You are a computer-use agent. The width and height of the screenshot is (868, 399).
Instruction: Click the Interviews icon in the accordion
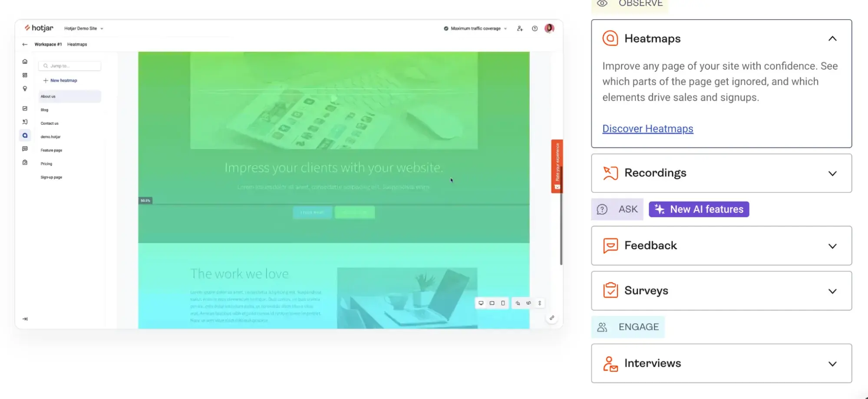(610, 364)
